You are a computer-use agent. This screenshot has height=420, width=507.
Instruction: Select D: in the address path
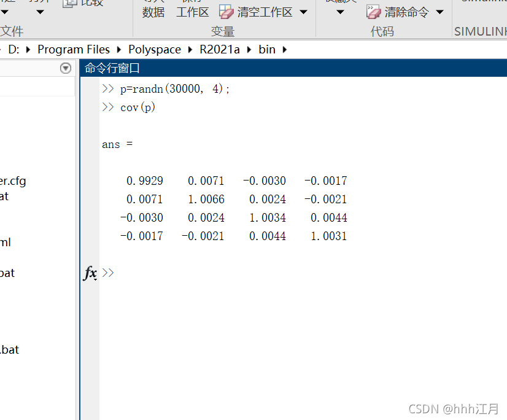click(x=14, y=50)
